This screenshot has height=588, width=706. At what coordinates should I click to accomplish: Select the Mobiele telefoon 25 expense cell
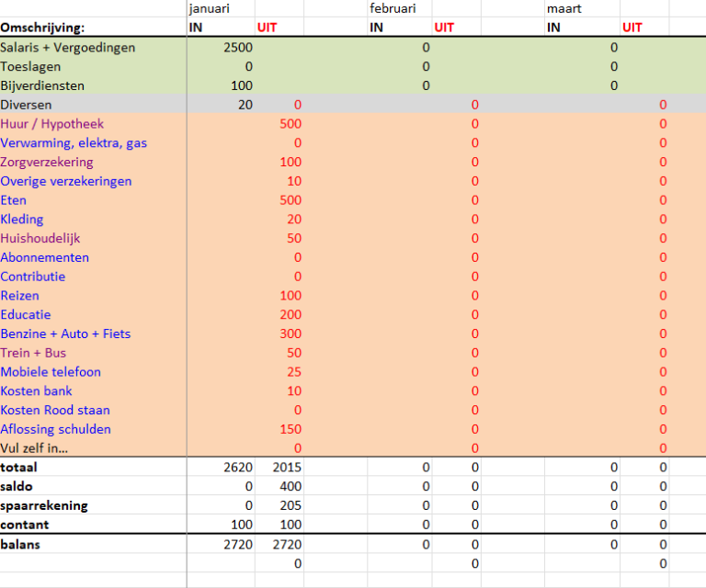tap(294, 372)
